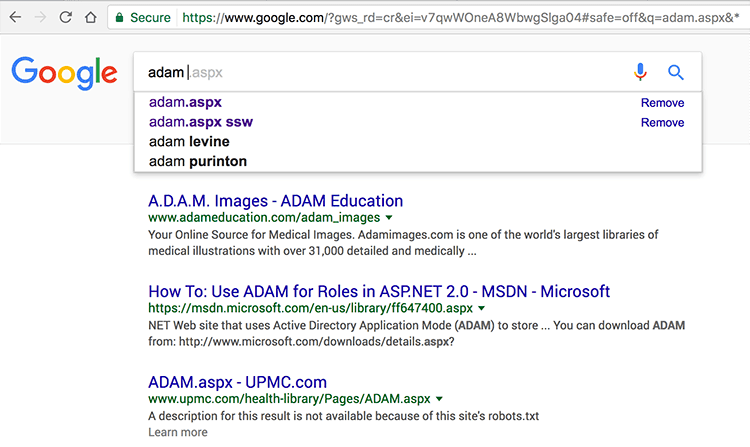Remove the "adam.aspx" search history entry
This screenshot has height=447, width=750.
pyautogui.click(x=662, y=103)
